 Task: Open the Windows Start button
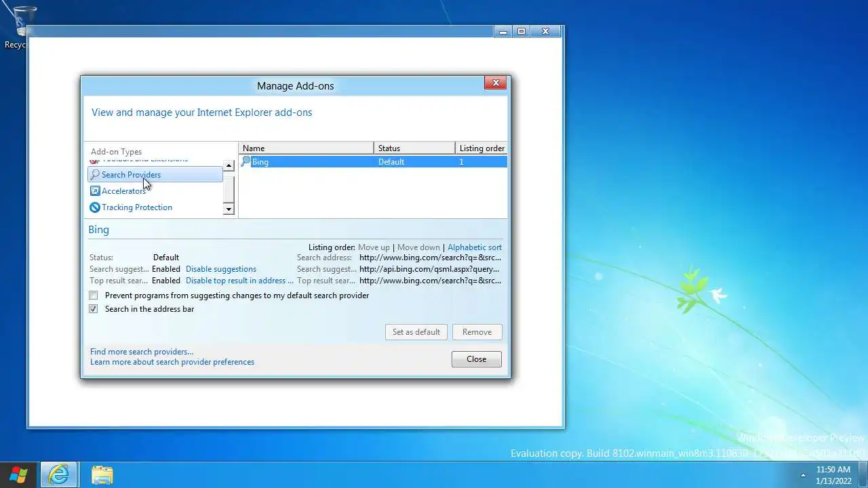(18, 474)
